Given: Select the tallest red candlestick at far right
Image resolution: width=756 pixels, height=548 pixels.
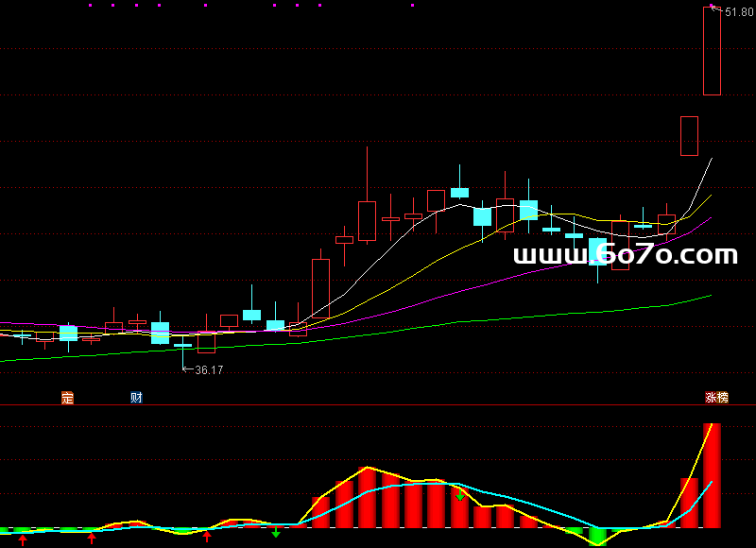Looking at the screenshot, I should (712, 52).
